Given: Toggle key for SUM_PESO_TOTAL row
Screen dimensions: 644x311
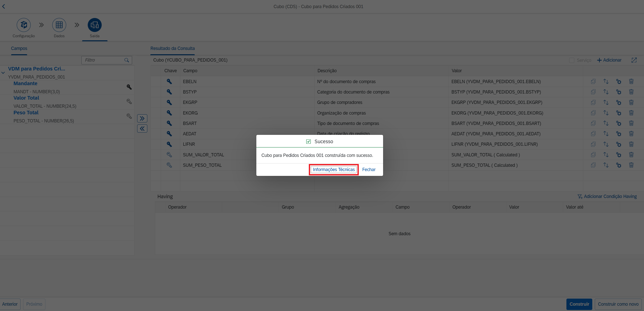Looking at the screenshot, I should tap(169, 165).
